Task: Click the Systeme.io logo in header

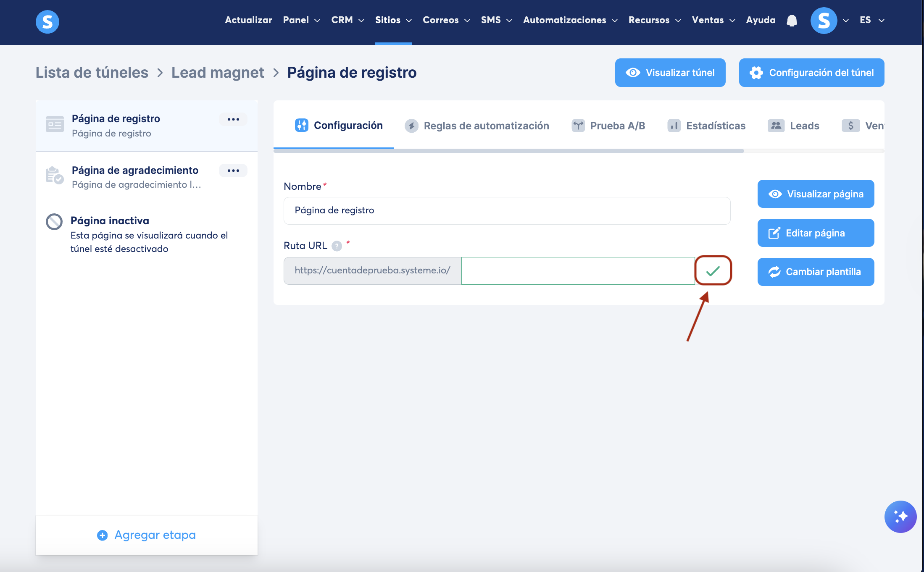Action: pyautogui.click(x=47, y=21)
